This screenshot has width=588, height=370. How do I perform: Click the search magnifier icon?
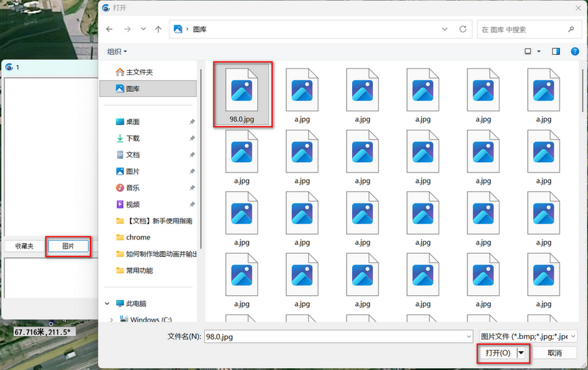click(571, 29)
